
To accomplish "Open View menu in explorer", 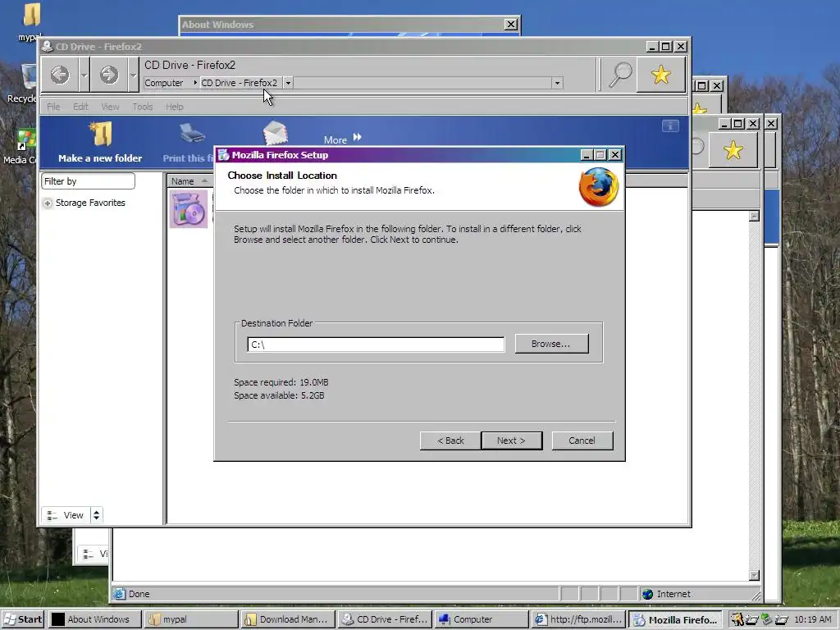I will [x=111, y=107].
